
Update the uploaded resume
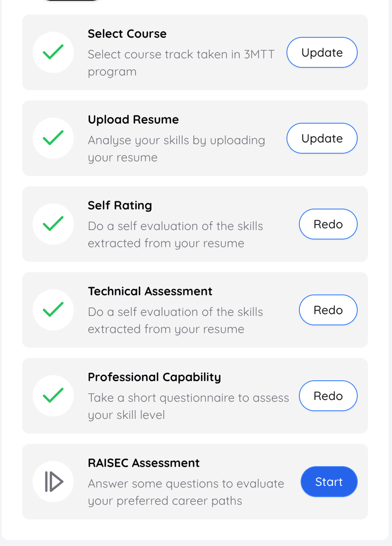tap(322, 138)
